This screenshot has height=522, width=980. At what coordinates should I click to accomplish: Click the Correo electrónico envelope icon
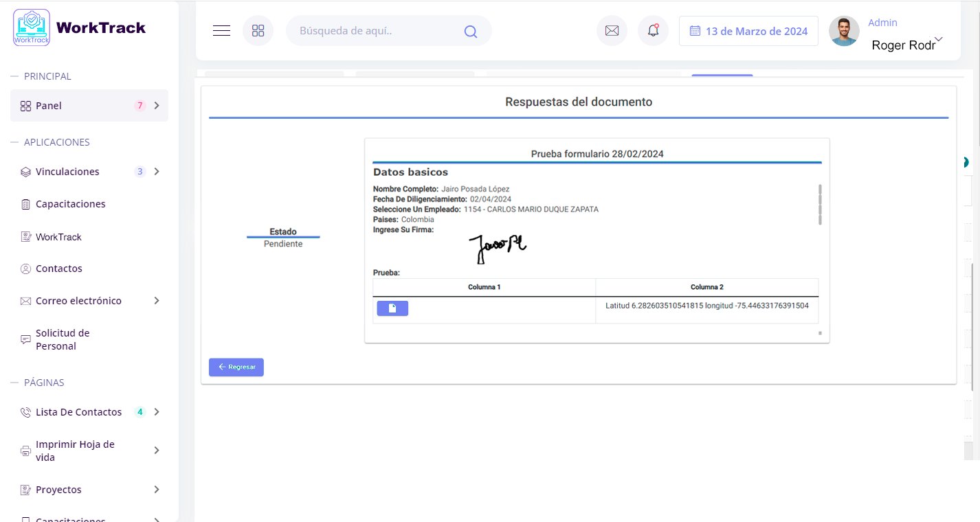[25, 301]
